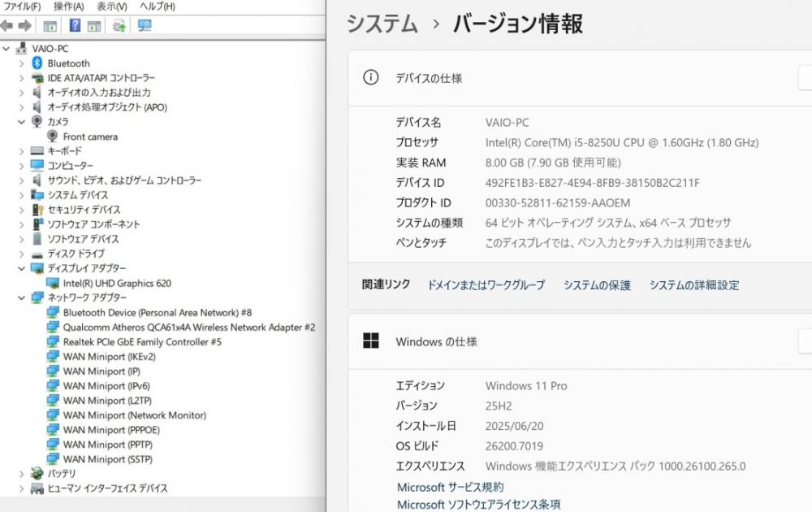Select WAN Miniport (L2TP)
This screenshot has height=512, width=812.
[107, 401]
